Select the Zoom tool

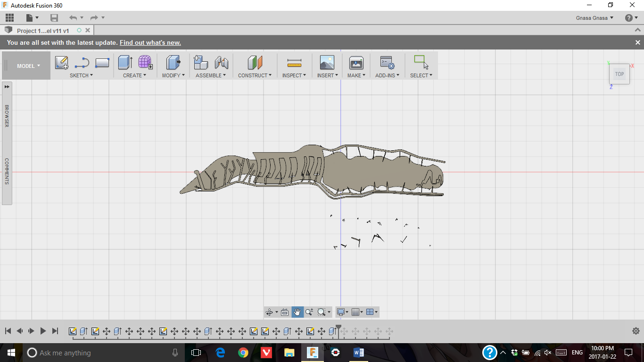(309, 312)
